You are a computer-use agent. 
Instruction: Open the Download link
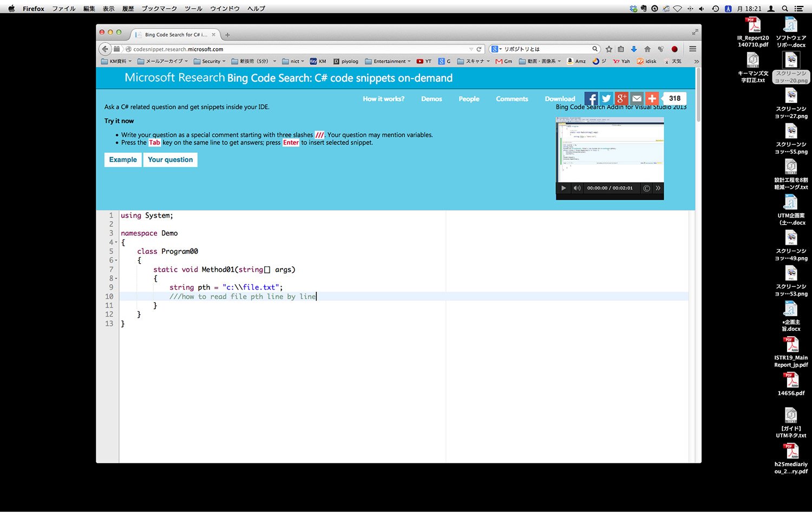tap(560, 99)
